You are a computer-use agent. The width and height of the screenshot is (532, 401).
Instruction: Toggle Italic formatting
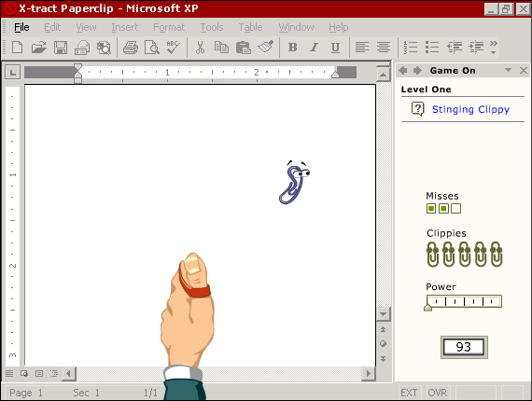315,48
